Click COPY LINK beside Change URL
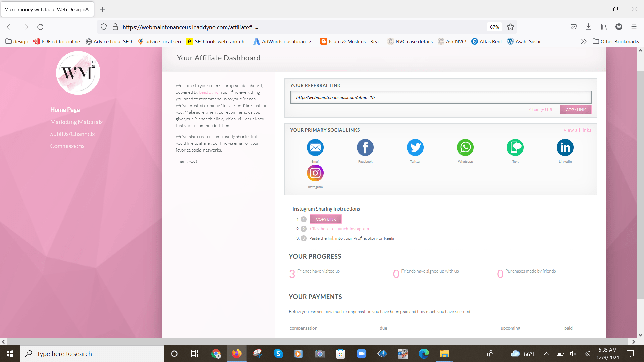The image size is (644, 362). [576, 110]
